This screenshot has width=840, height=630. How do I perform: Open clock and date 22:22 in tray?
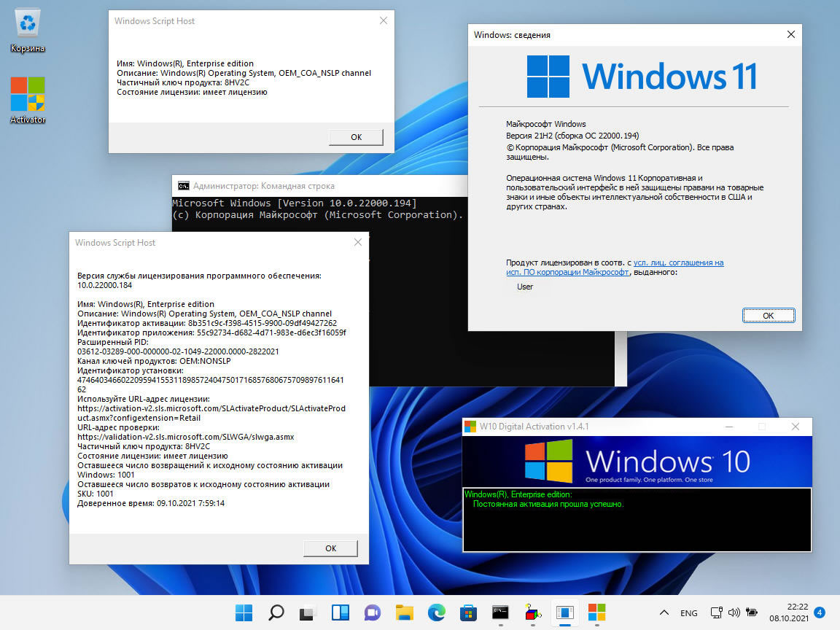(789, 612)
